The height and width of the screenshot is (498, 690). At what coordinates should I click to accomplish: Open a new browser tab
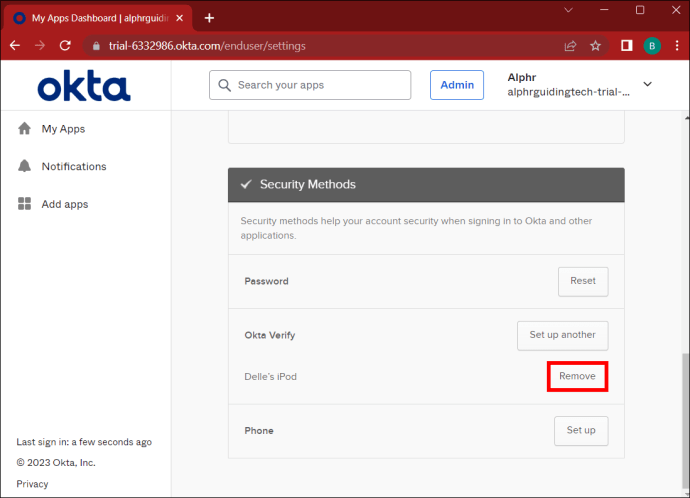[x=209, y=18]
